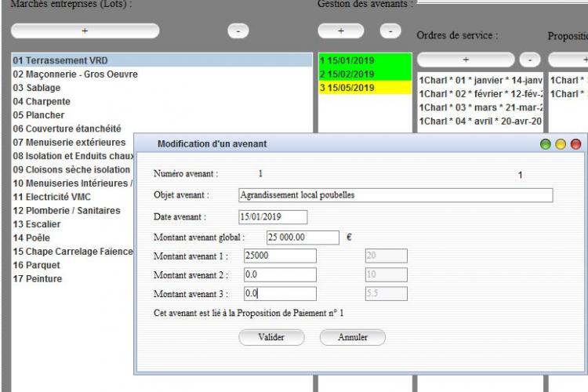Click the Valider button
The image size is (588, 392).
(x=271, y=337)
